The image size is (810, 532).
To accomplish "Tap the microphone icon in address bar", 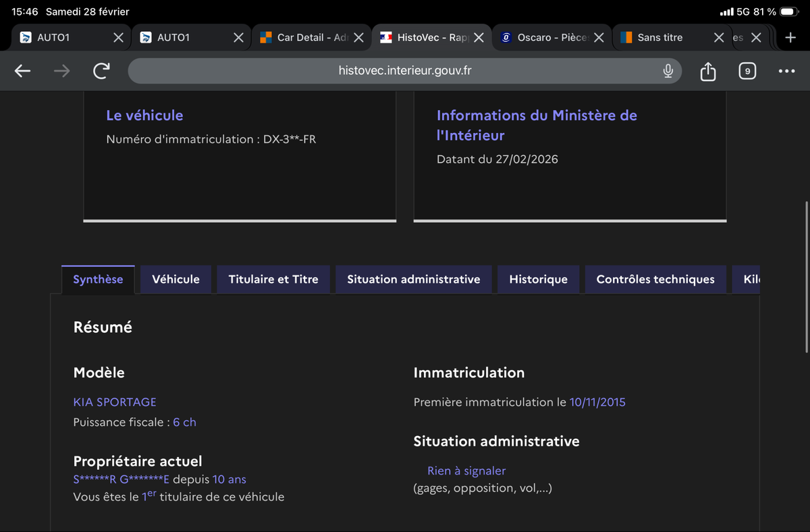I will coord(668,71).
